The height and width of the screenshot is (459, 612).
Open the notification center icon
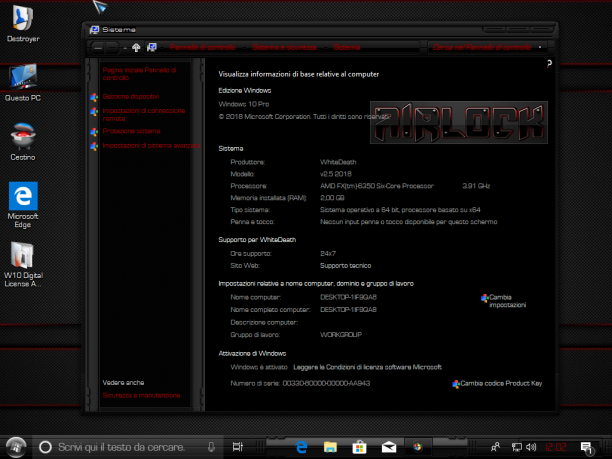point(587,447)
